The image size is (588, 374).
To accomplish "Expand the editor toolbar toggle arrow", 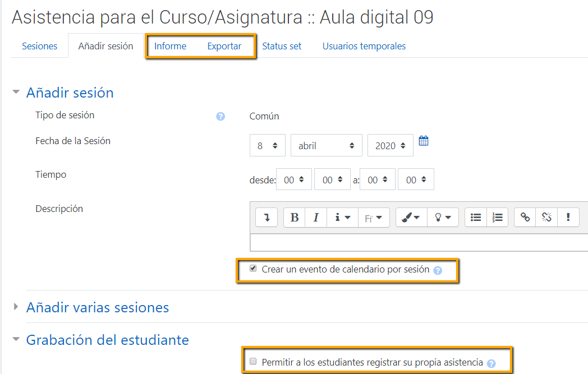I will (267, 218).
